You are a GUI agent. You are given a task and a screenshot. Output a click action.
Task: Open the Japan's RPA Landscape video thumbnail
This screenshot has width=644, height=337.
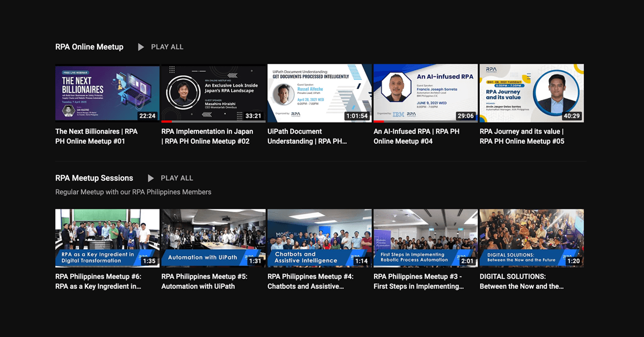pyautogui.click(x=214, y=93)
